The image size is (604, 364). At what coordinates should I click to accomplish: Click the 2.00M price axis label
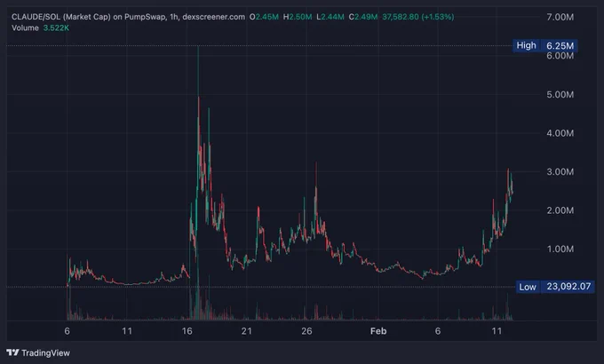[560, 210]
